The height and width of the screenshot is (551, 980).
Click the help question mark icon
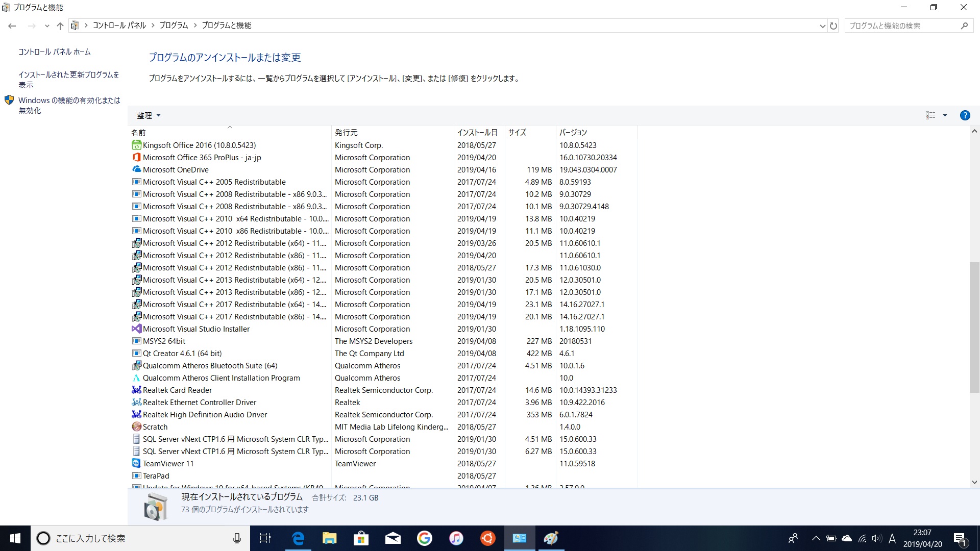pyautogui.click(x=964, y=115)
